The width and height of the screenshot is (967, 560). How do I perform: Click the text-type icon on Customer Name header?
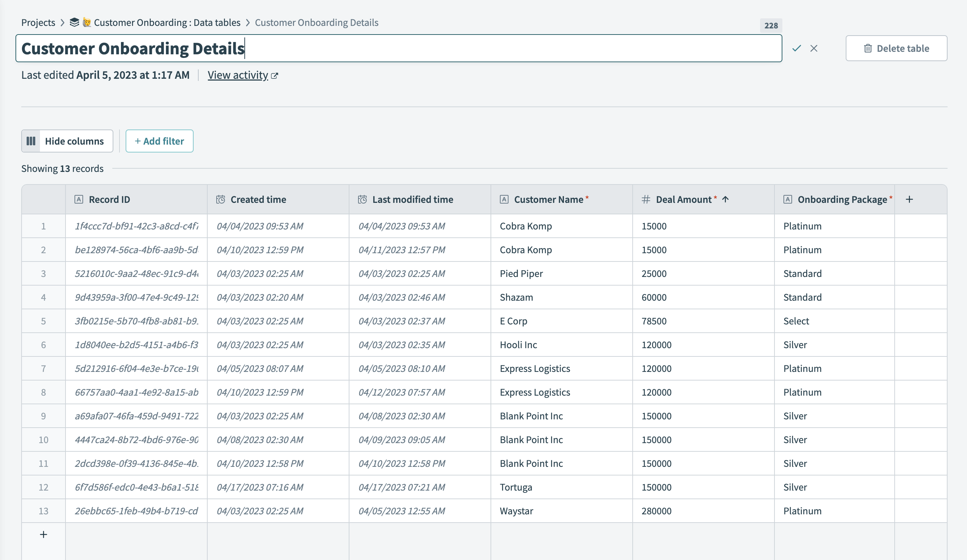[x=504, y=199]
